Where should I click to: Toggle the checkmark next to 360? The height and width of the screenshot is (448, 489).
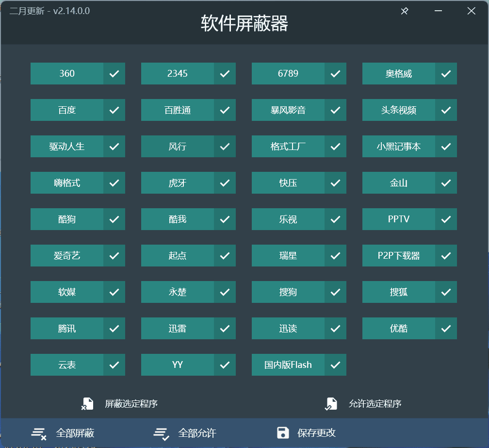[x=114, y=74]
